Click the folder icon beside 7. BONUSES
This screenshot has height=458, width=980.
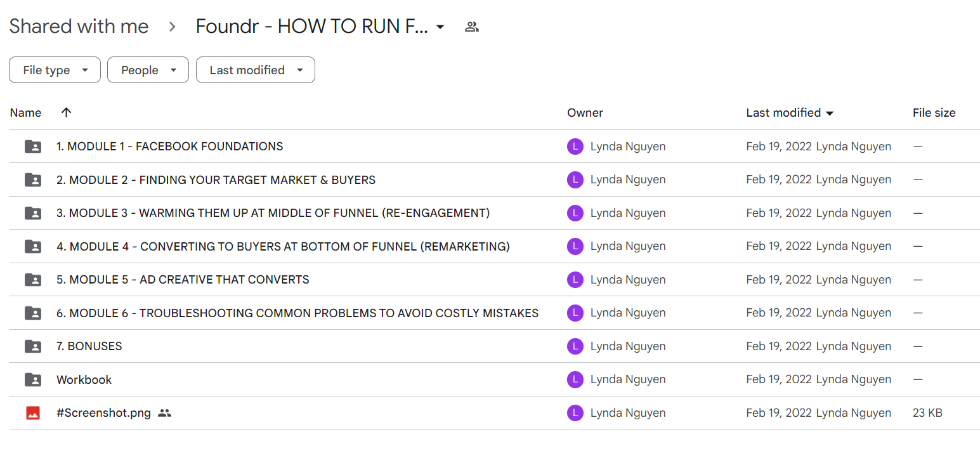click(33, 346)
